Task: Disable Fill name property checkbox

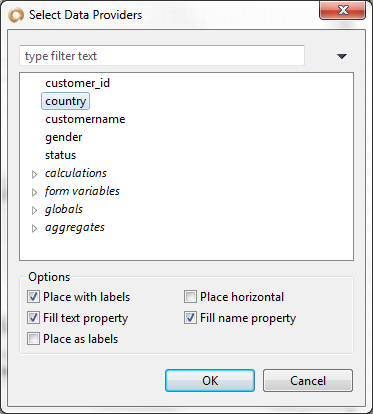Action: (190, 318)
